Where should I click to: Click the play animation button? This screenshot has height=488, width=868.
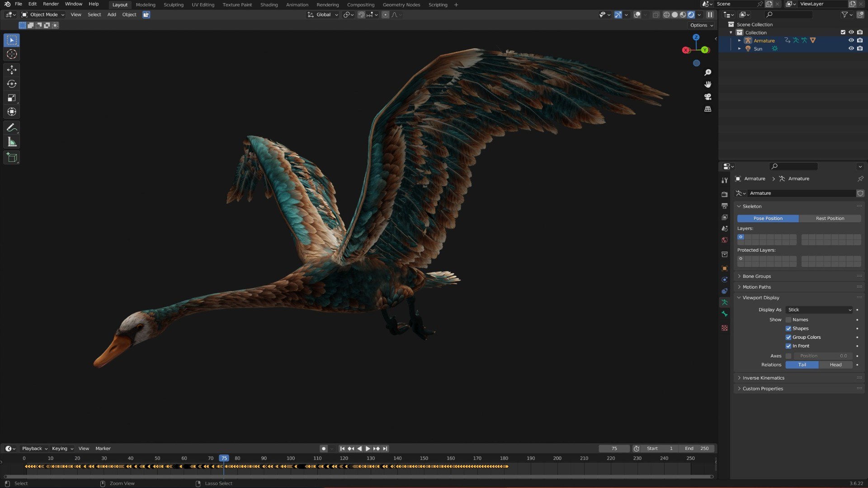pyautogui.click(x=368, y=449)
